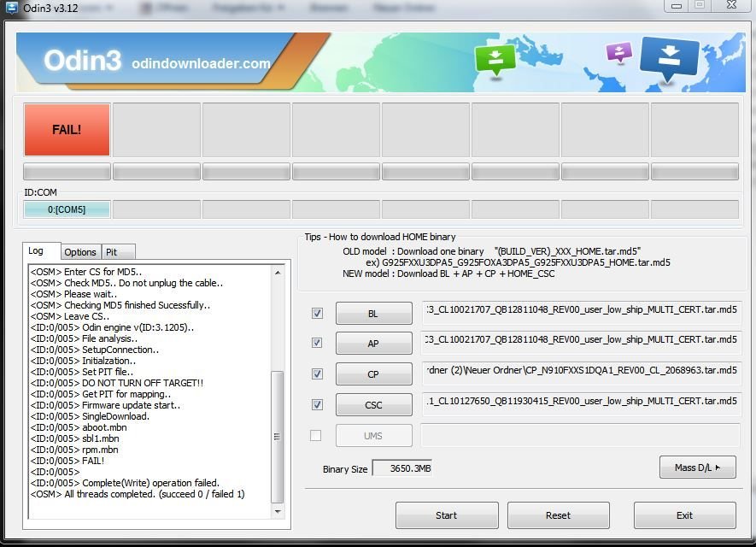The height and width of the screenshot is (547, 756).
Task: Click the disabled UMS button
Action: pyautogui.click(x=373, y=436)
